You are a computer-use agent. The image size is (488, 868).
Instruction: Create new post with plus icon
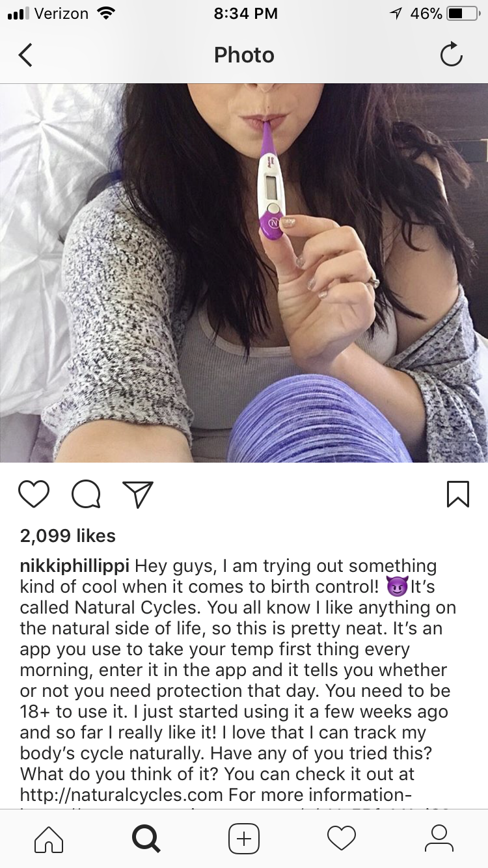click(x=244, y=838)
